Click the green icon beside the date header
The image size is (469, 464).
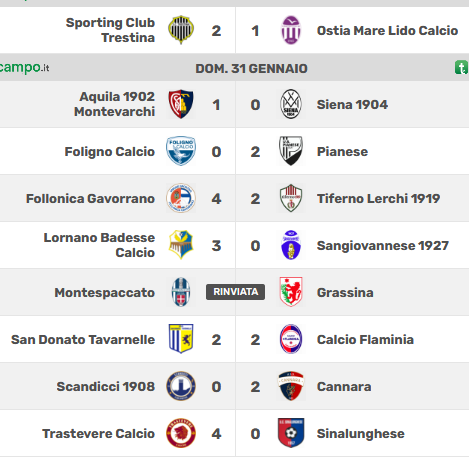[461, 68]
